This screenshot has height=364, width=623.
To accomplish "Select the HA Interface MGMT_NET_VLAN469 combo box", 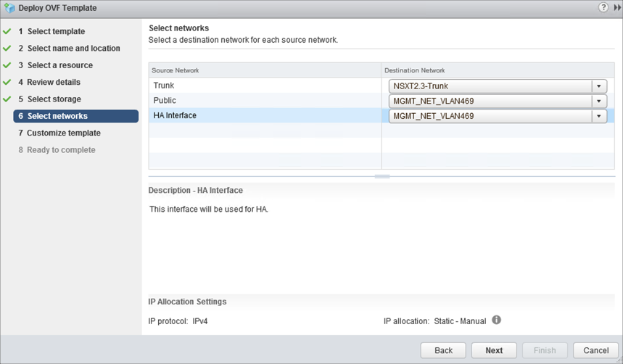I will [x=498, y=116].
